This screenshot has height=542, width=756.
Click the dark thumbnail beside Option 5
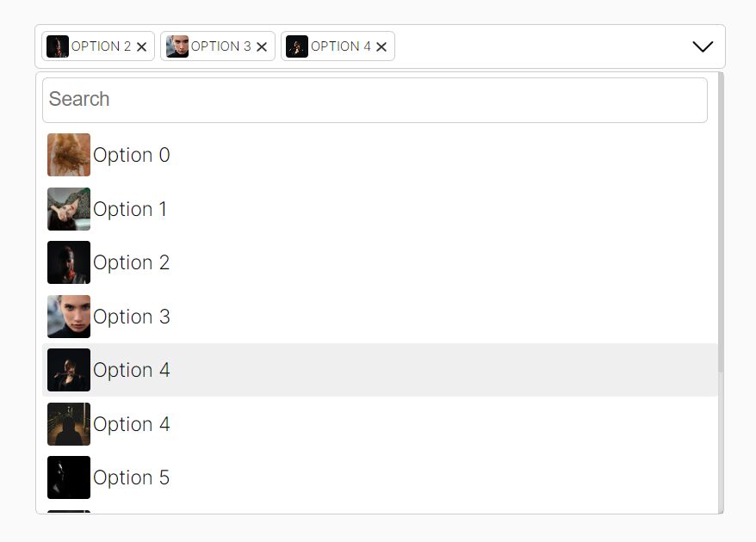pos(68,477)
